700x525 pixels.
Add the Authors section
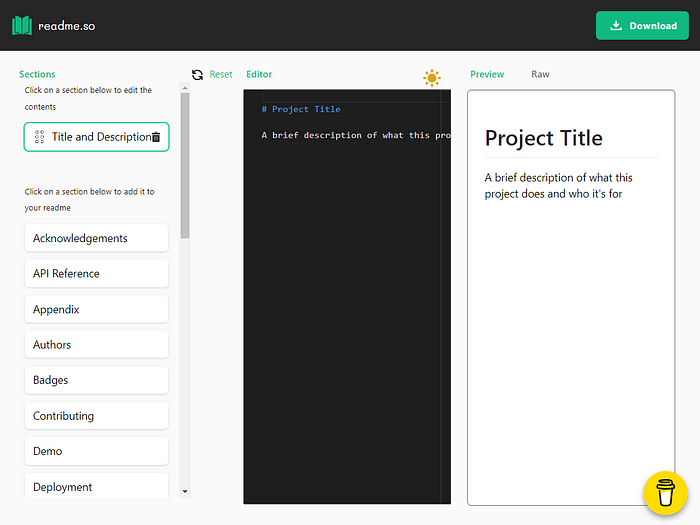point(96,344)
